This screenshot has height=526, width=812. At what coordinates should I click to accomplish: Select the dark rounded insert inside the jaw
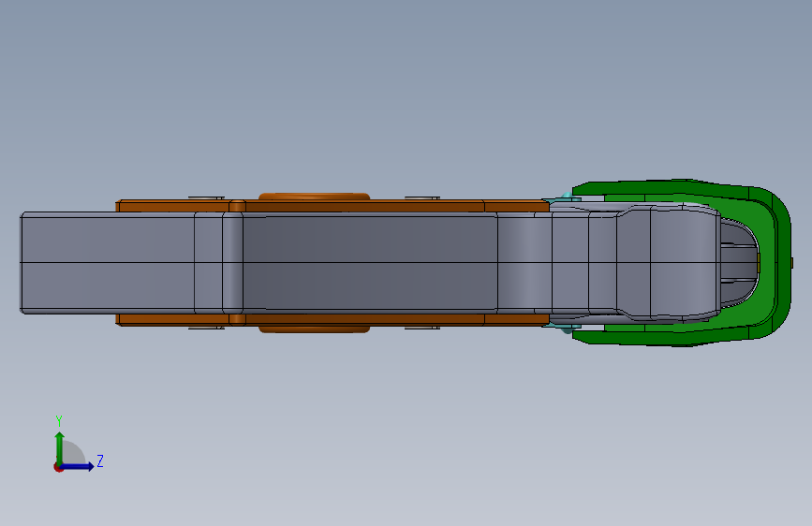coord(739,262)
